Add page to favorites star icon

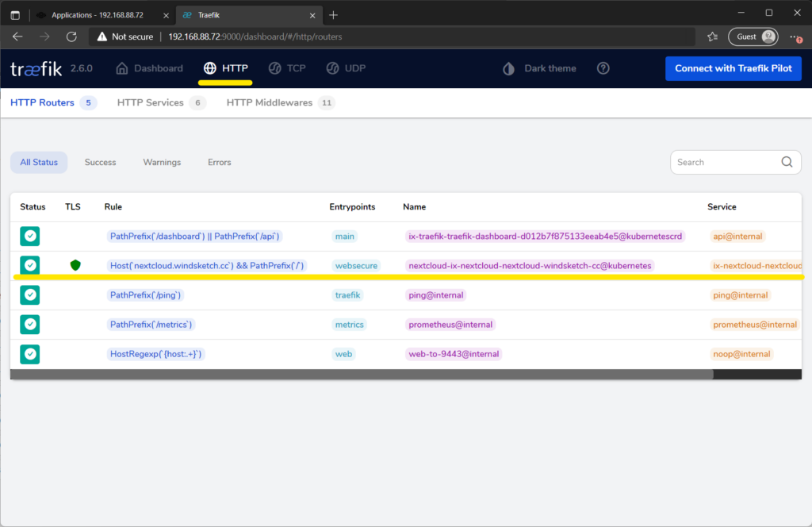click(713, 37)
